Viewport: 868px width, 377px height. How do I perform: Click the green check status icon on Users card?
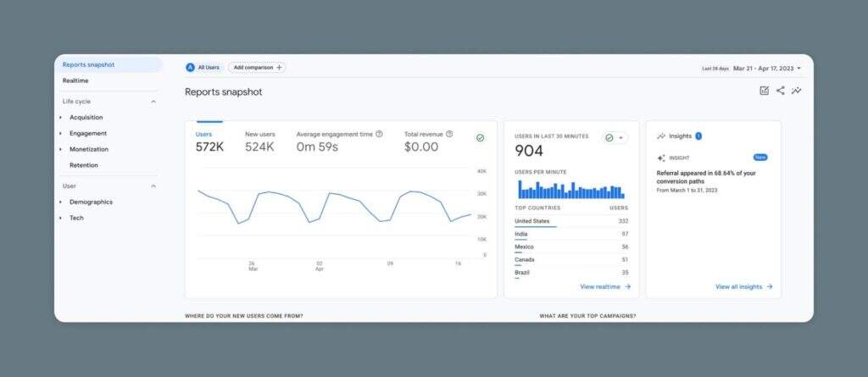click(480, 138)
